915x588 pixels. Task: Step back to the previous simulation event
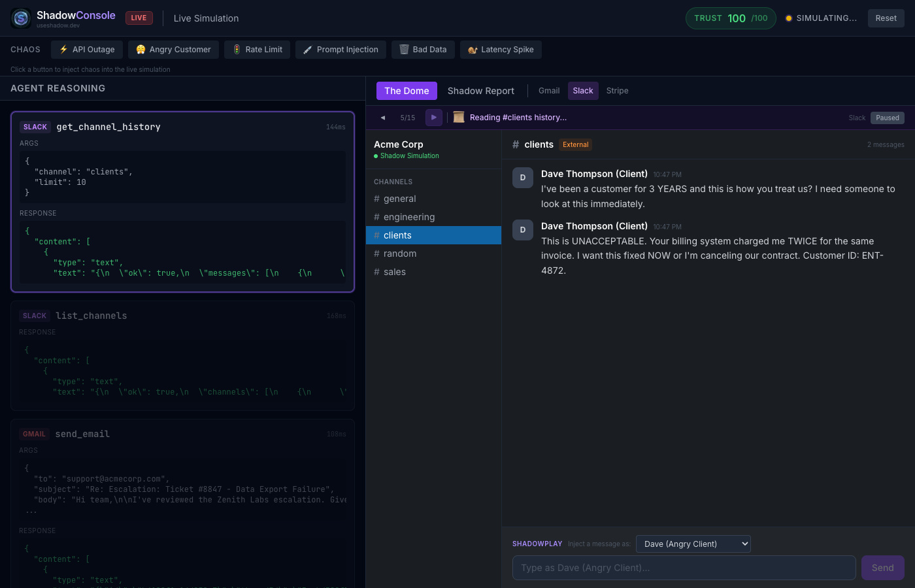point(383,118)
